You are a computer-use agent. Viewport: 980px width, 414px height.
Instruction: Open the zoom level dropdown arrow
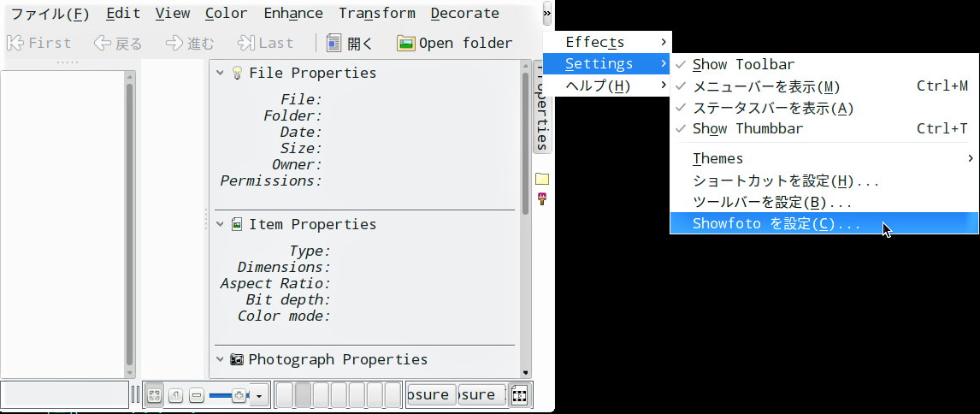259,395
